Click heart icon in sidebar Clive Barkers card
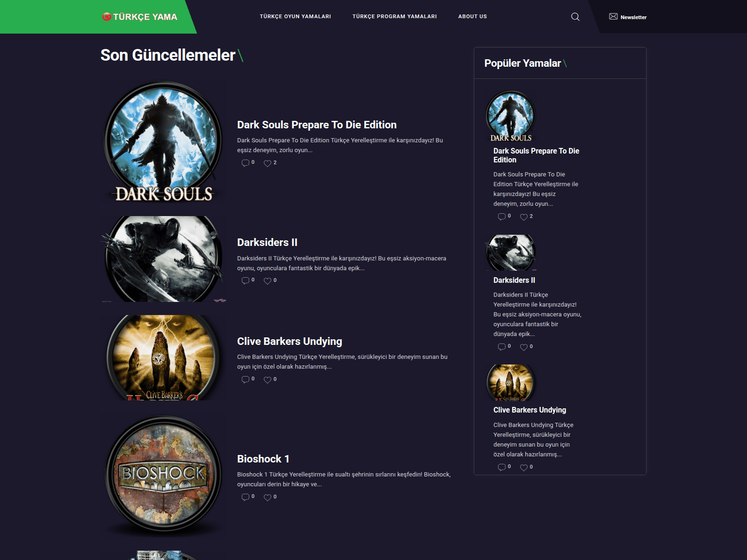The height and width of the screenshot is (560, 747). (524, 467)
